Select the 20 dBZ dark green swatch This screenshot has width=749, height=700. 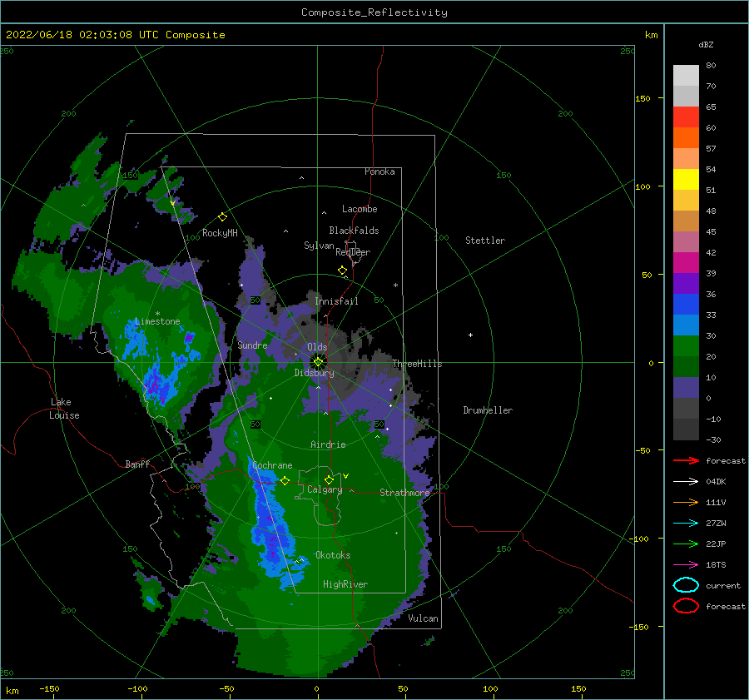click(x=686, y=366)
